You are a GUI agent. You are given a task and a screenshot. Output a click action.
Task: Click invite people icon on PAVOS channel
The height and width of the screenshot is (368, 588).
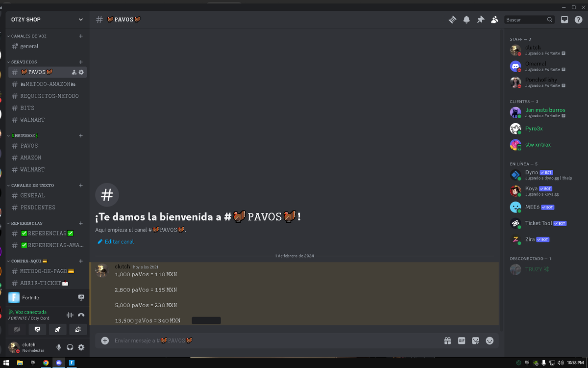pyautogui.click(x=74, y=72)
